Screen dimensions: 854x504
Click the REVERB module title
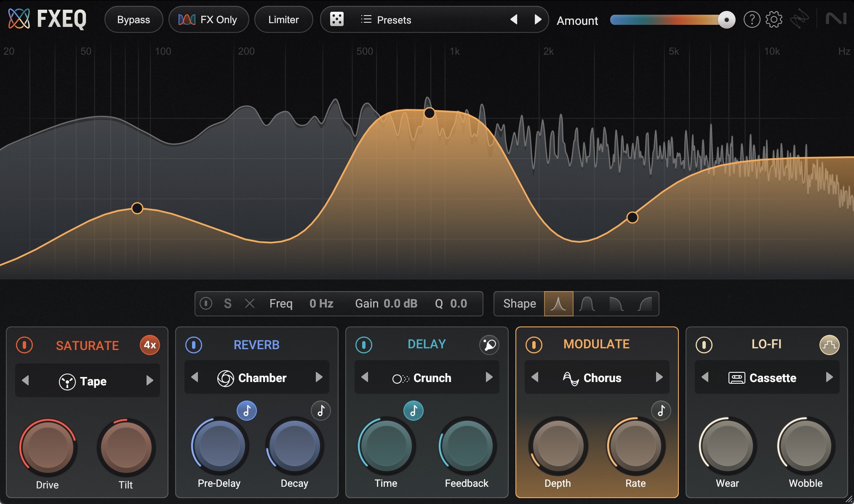click(256, 345)
